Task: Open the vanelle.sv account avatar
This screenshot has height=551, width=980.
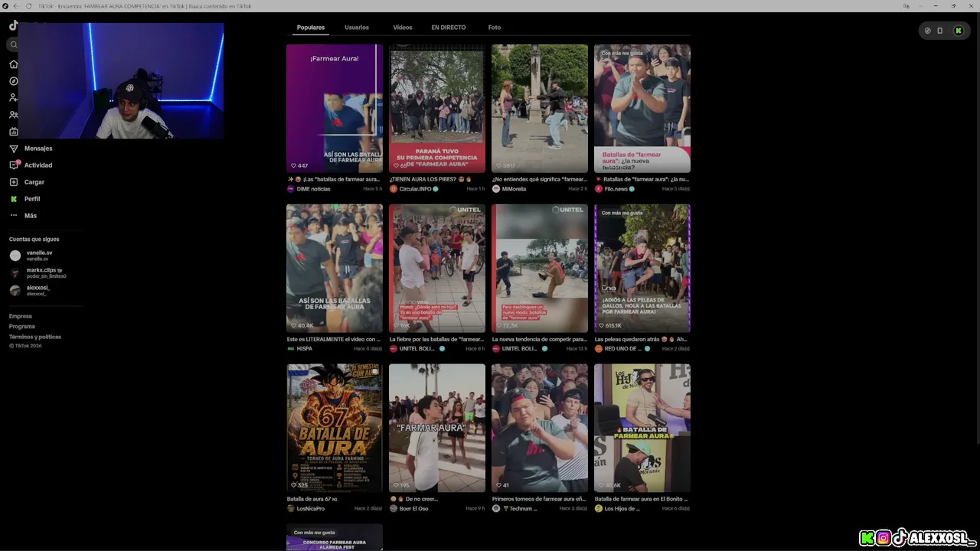Action: (x=15, y=256)
